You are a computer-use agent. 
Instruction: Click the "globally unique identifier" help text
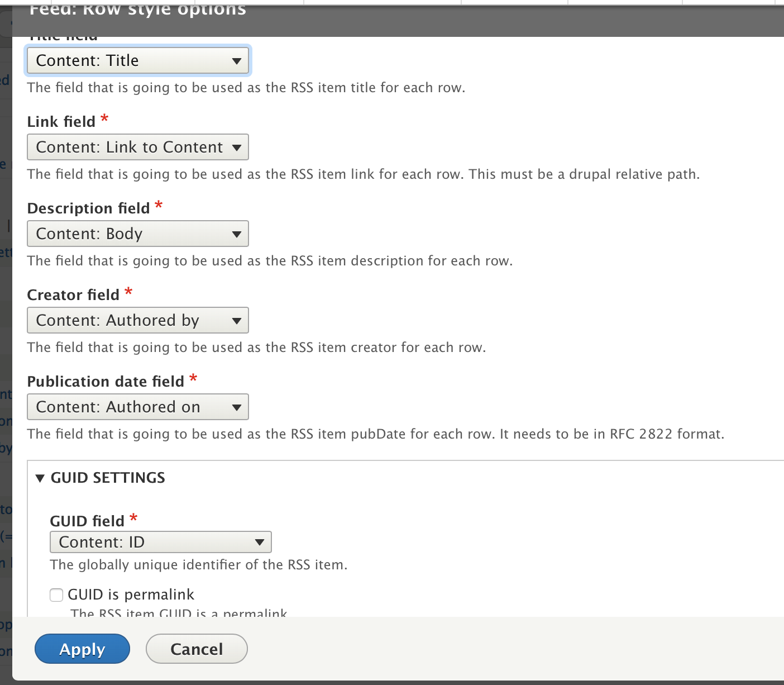pos(199,565)
